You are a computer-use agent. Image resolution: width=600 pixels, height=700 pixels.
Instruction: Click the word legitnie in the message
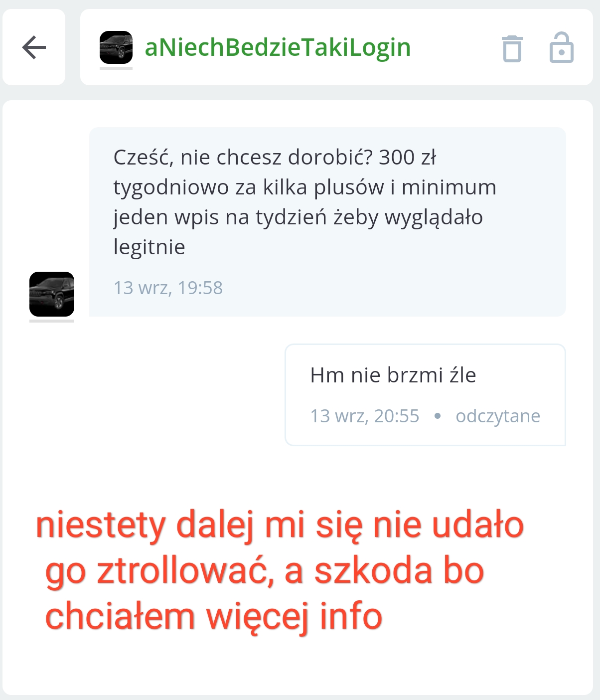150,247
